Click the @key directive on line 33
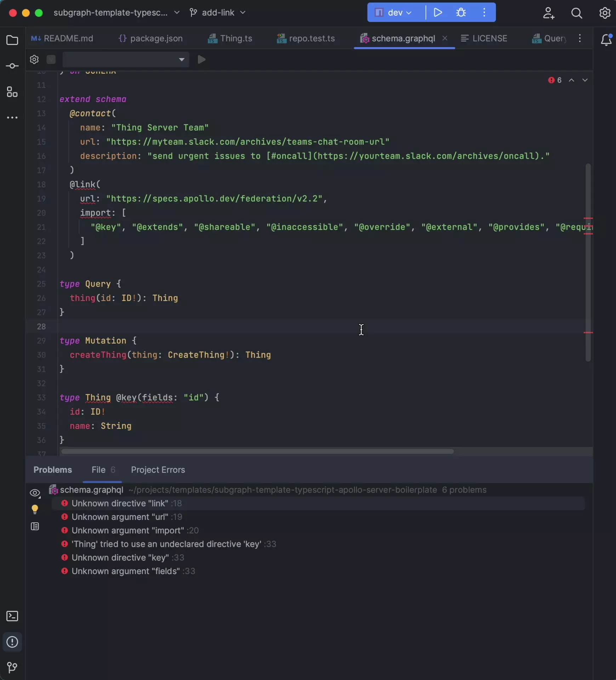Image resolution: width=616 pixels, height=680 pixels. pos(126,397)
